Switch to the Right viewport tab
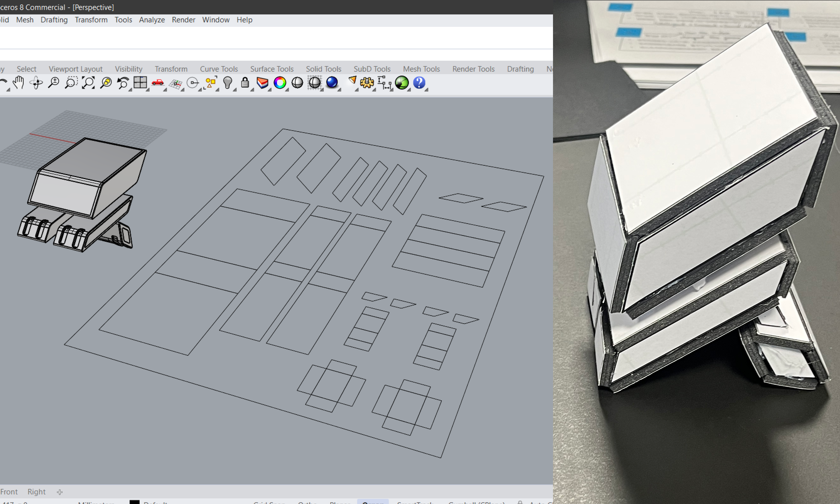 [x=36, y=492]
